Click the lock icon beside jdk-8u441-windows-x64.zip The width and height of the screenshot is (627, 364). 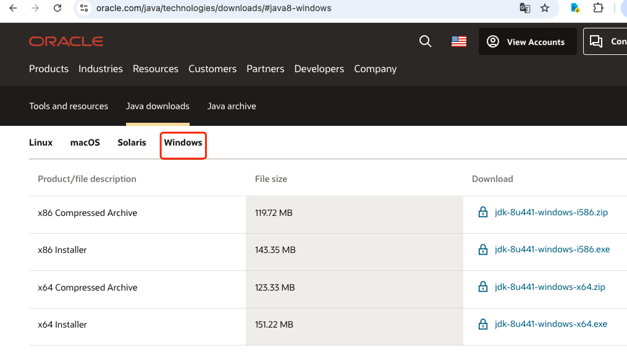(483, 287)
